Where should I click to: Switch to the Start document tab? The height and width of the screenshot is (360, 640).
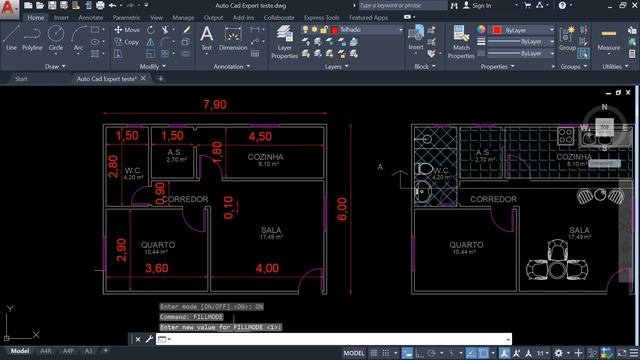[x=21, y=79]
